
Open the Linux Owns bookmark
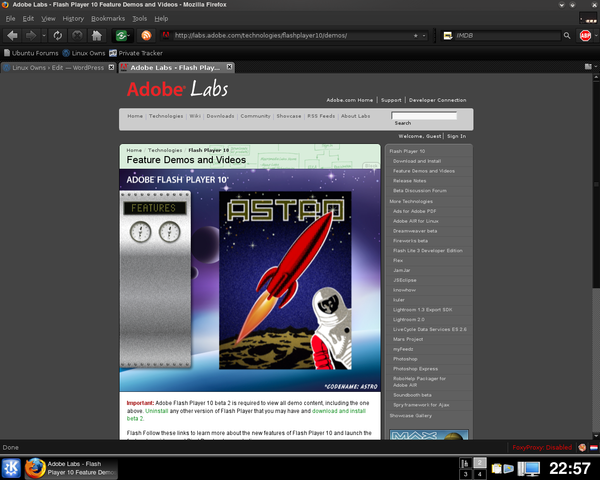point(84,53)
